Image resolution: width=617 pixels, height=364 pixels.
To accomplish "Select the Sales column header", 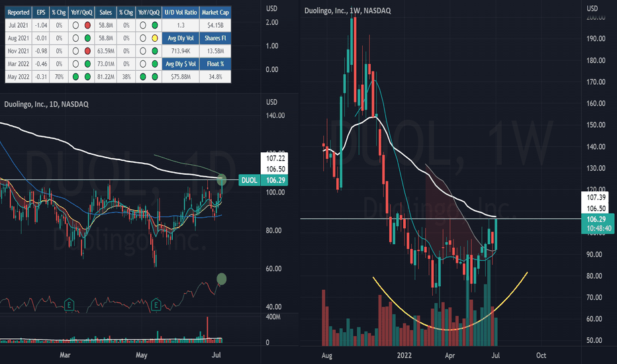I will [105, 13].
